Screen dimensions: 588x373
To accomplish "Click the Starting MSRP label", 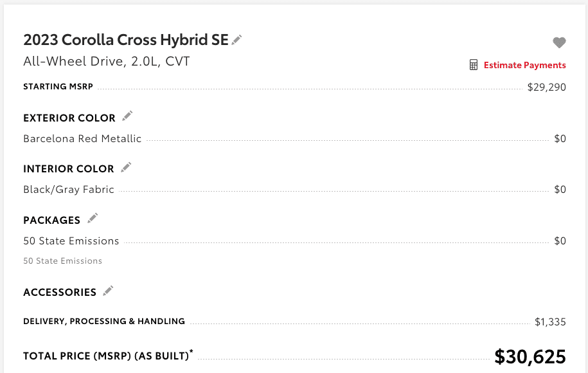I will point(58,87).
